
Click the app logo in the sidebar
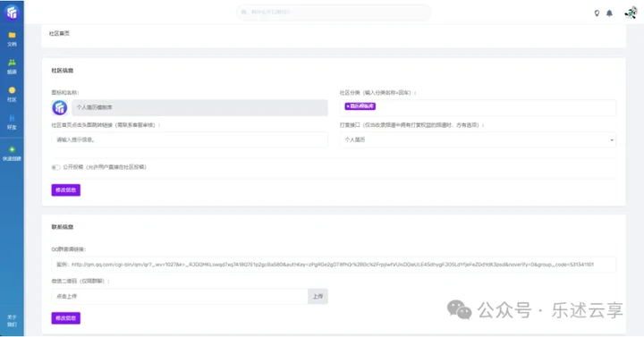pyautogui.click(x=12, y=12)
